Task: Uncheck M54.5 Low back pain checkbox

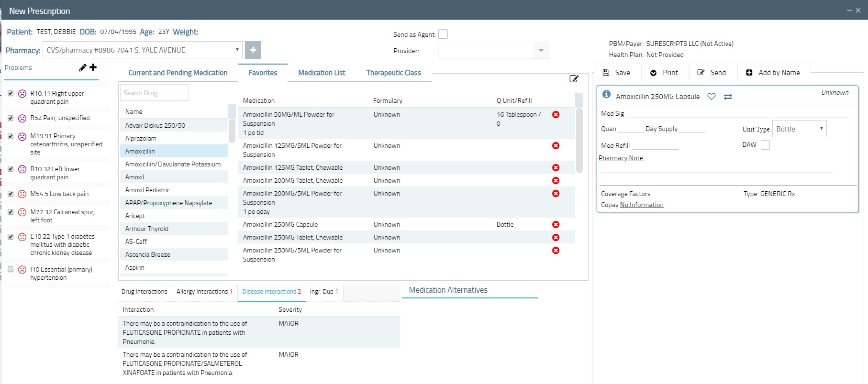Action: coord(11,194)
